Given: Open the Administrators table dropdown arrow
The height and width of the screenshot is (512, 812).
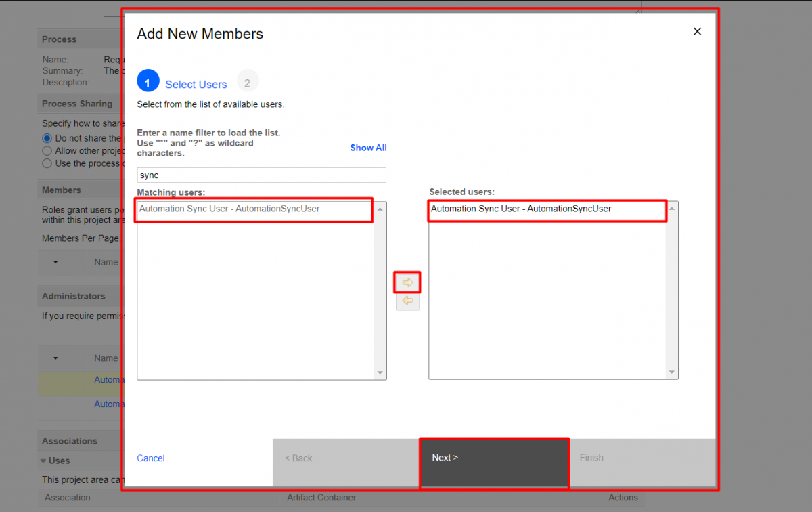Looking at the screenshot, I should (x=55, y=358).
